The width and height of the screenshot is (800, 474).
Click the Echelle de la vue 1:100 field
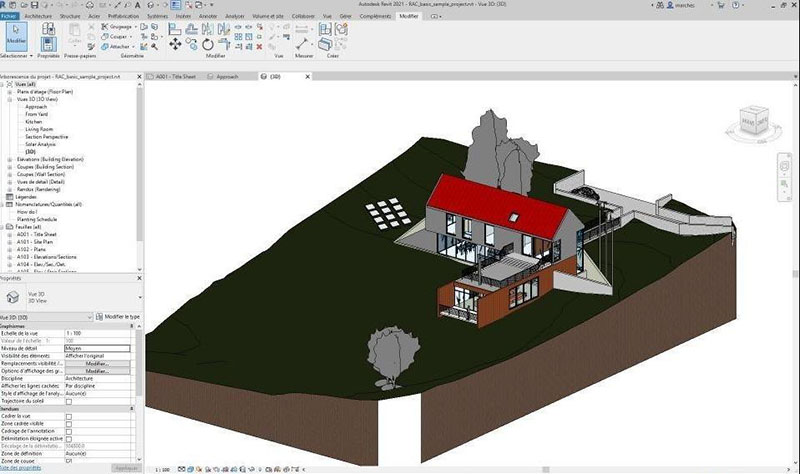click(97, 333)
